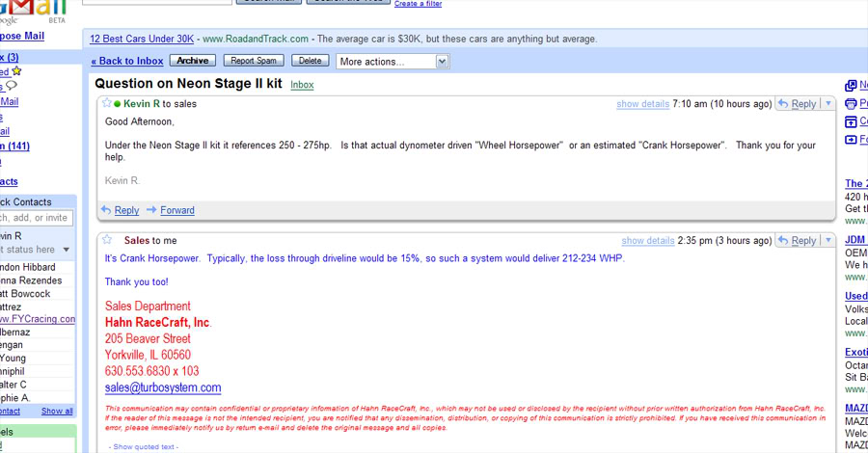Click sales@turbosystem.com email link
Viewport: 868px width, 453px height.
click(x=163, y=387)
